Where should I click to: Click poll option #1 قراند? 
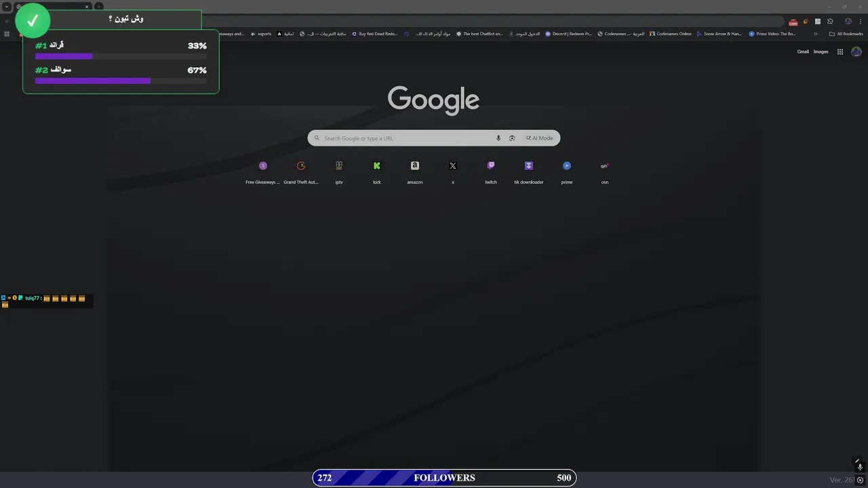pyautogui.click(x=121, y=51)
